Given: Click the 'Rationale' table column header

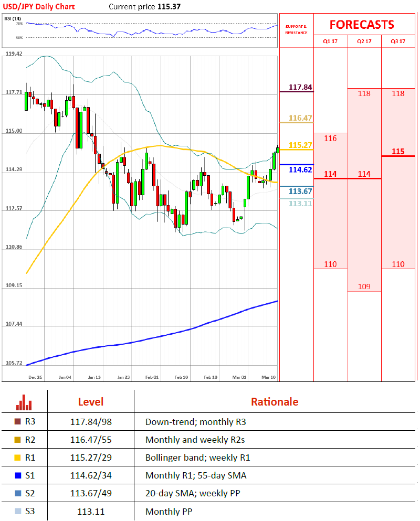Looking at the screenshot, I should tap(275, 402).
